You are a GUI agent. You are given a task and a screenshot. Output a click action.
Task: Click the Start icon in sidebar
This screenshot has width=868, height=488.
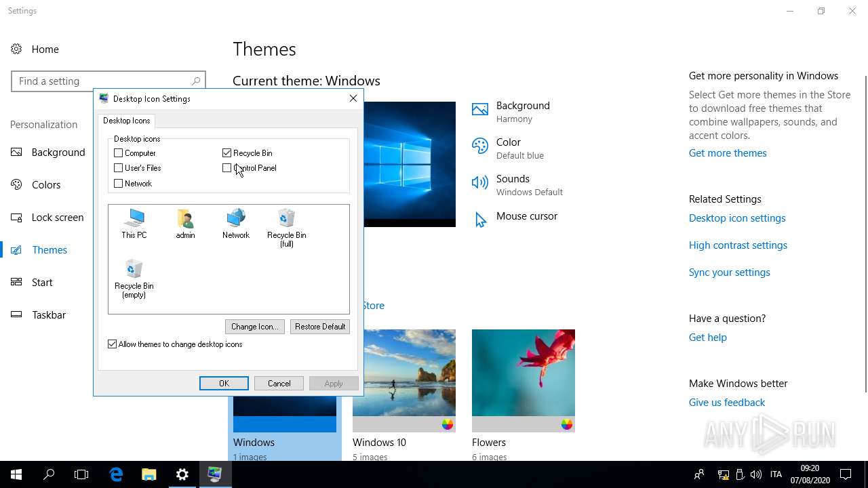(x=16, y=282)
